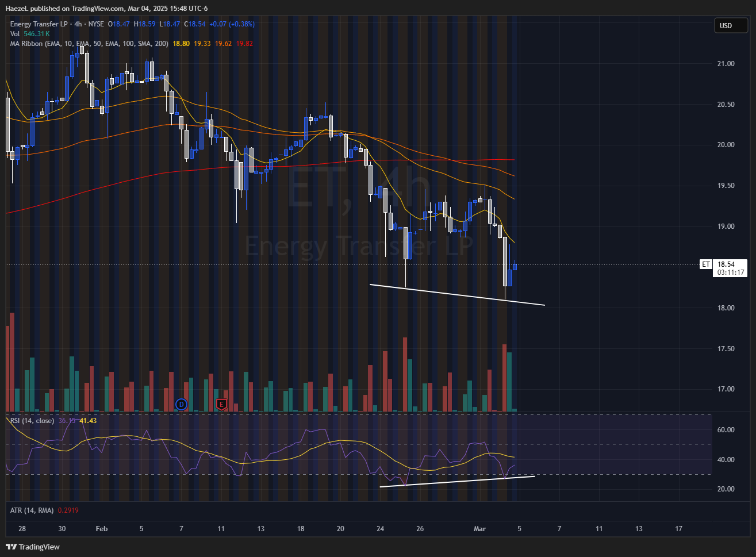Select the Energy Transfer LP symbol title
This screenshot has width=756, height=557.
coord(39,24)
